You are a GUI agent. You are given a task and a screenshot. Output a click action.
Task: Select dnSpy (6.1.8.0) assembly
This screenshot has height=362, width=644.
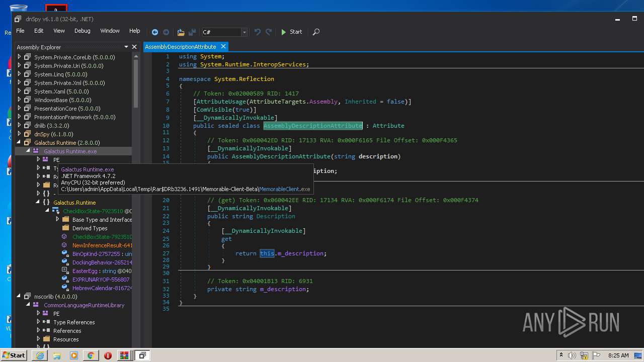53,134
